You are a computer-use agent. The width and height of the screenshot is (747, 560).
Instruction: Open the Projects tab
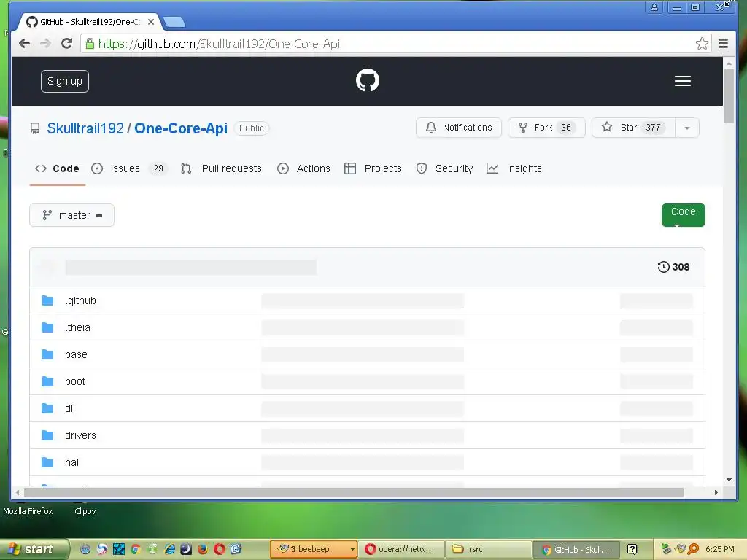(373, 168)
